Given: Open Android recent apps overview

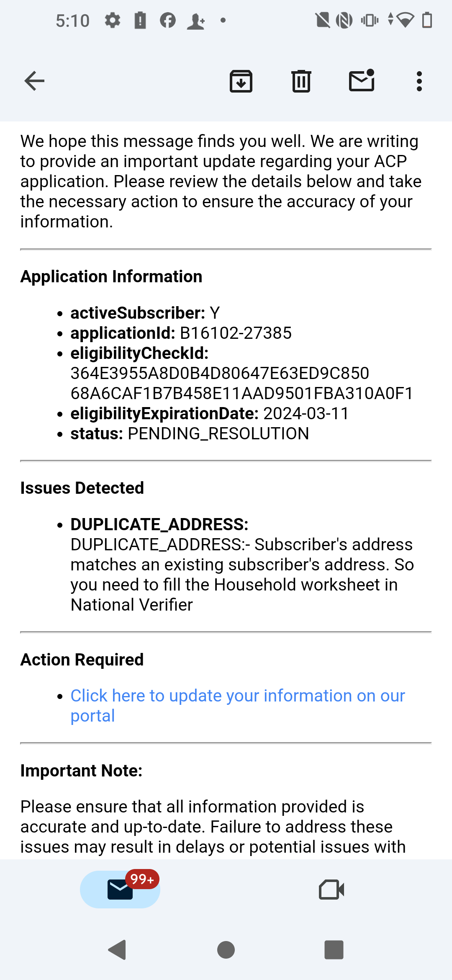Looking at the screenshot, I should coord(334,949).
